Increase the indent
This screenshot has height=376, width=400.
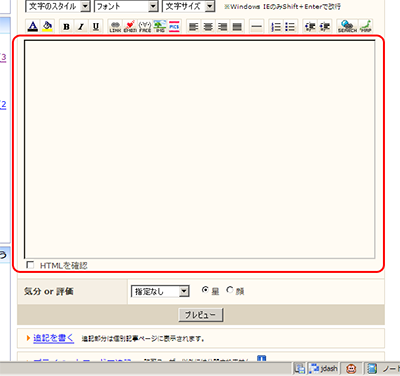click(x=325, y=26)
